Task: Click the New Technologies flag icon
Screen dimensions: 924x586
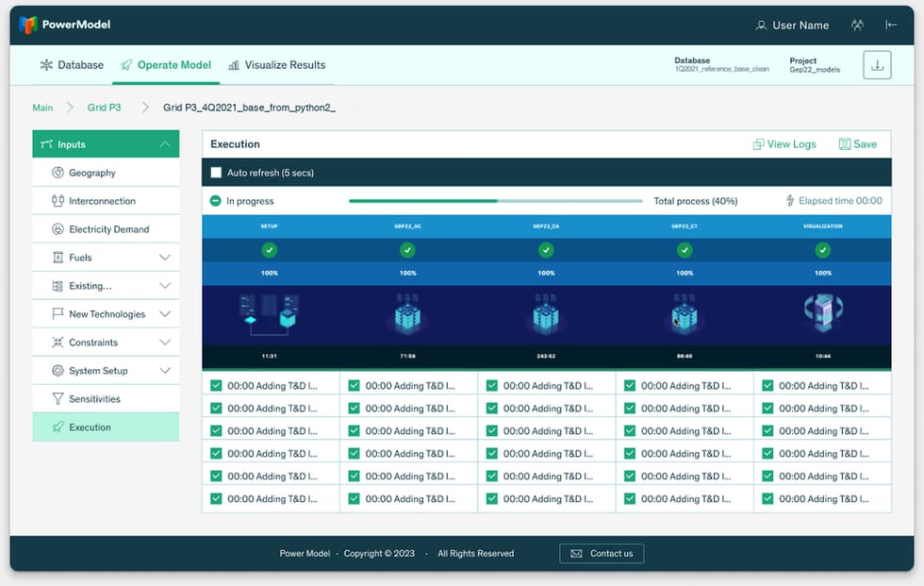Action: [58, 314]
